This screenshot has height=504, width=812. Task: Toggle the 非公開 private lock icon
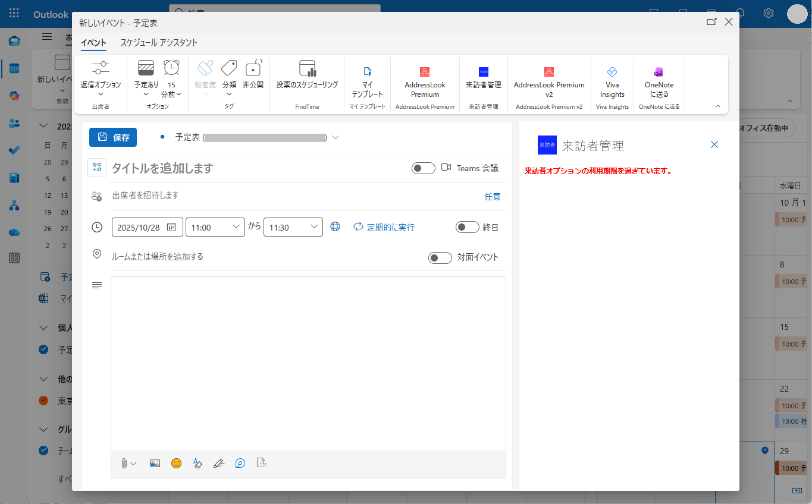(x=253, y=74)
